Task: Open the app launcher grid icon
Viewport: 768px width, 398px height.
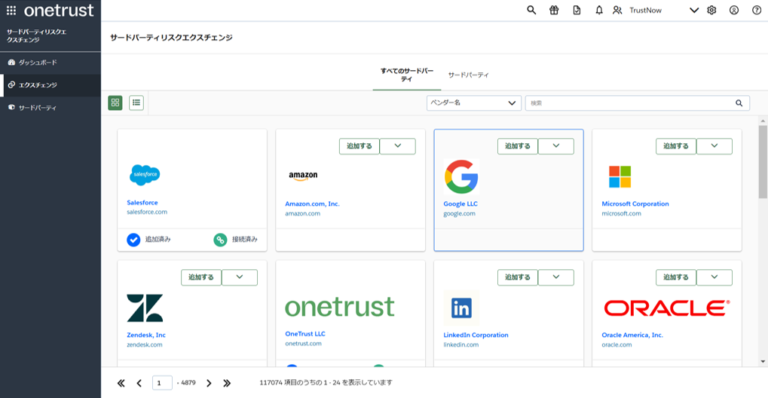Action: click(x=11, y=10)
